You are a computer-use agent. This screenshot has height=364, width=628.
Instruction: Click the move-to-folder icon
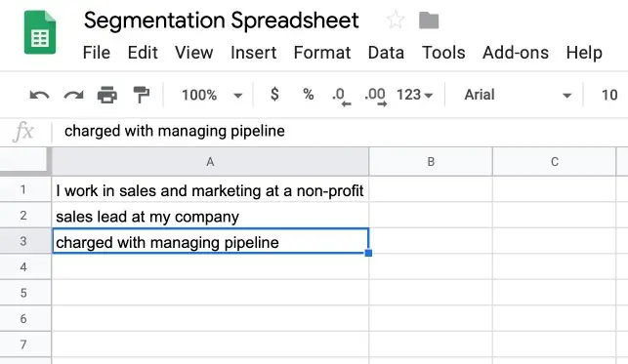click(x=429, y=20)
